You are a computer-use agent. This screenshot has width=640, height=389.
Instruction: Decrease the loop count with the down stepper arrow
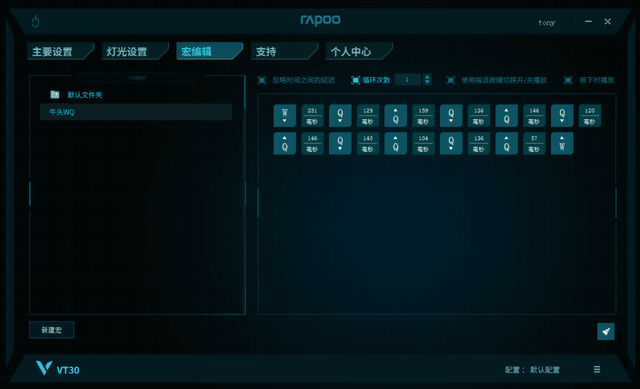pos(427,82)
